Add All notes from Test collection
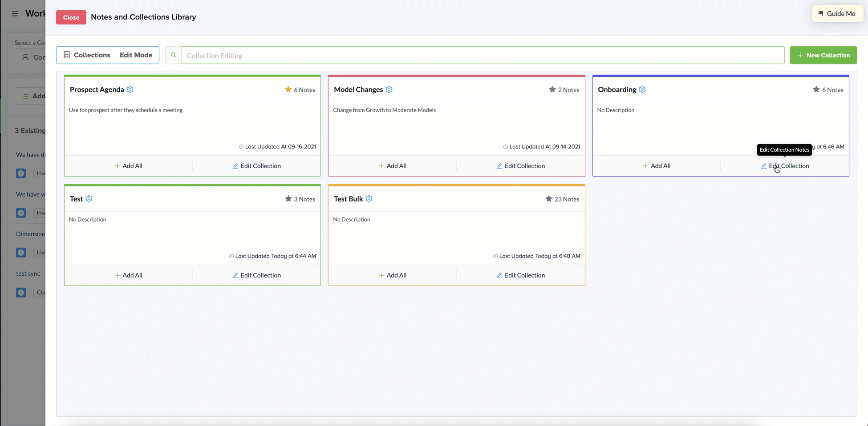Screen dimensions: 868x426 (129, 275)
